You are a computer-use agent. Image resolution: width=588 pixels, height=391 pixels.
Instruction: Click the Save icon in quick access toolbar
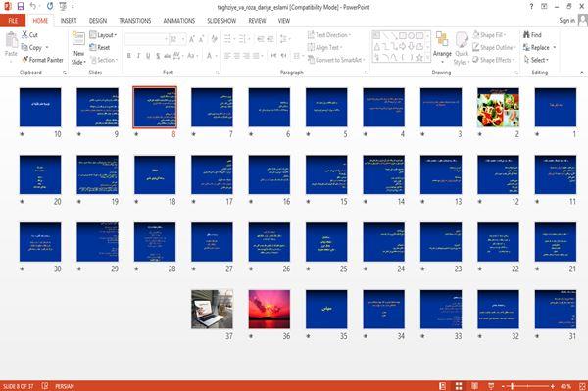pyautogui.click(x=21, y=6)
